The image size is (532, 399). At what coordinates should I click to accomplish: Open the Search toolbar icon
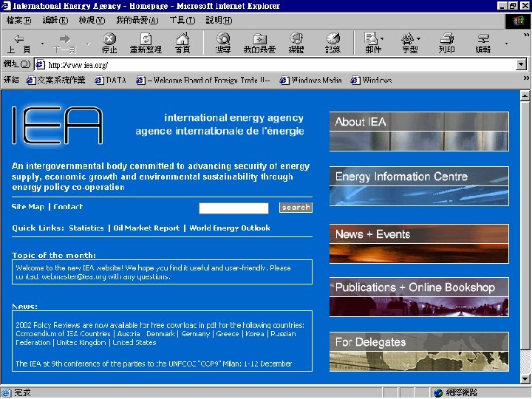click(x=223, y=43)
